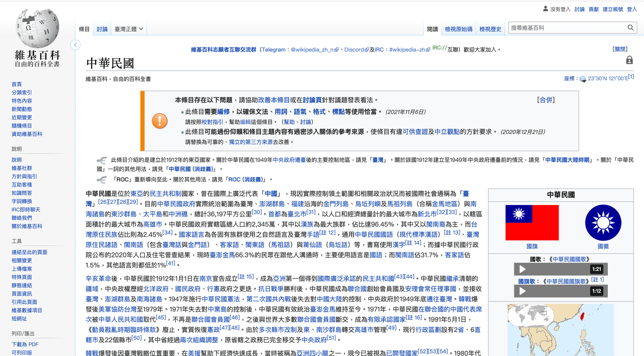Open the Telegram @wikipedia_zh_n link
644x356 pixels.
pos(314,50)
